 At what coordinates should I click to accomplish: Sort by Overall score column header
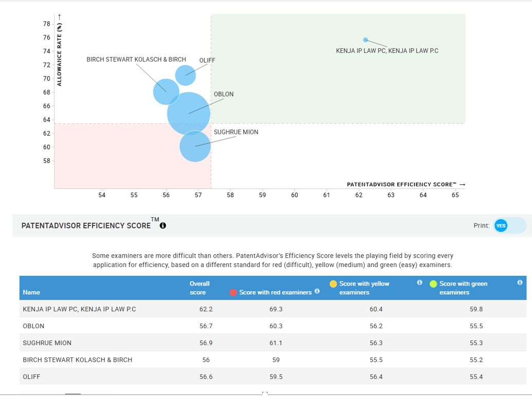(x=199, y=288)
